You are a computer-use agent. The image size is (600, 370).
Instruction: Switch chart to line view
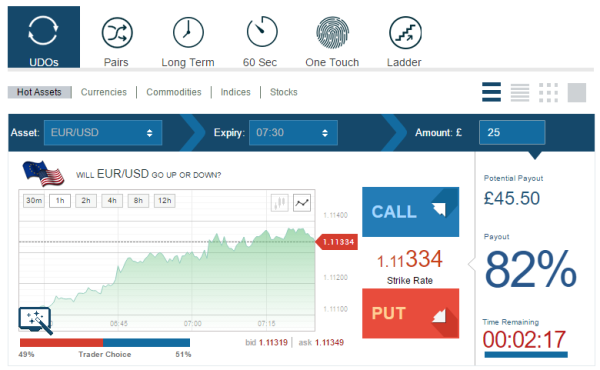click(x=302, y=202)
